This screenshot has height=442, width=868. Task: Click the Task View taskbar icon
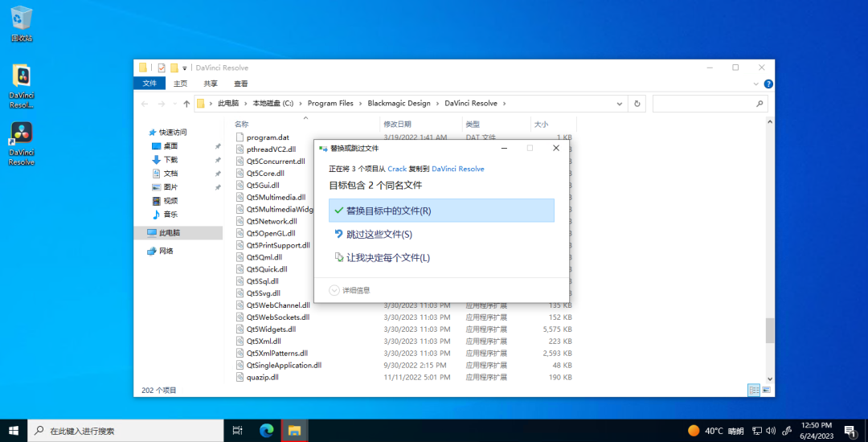point(237,431)
